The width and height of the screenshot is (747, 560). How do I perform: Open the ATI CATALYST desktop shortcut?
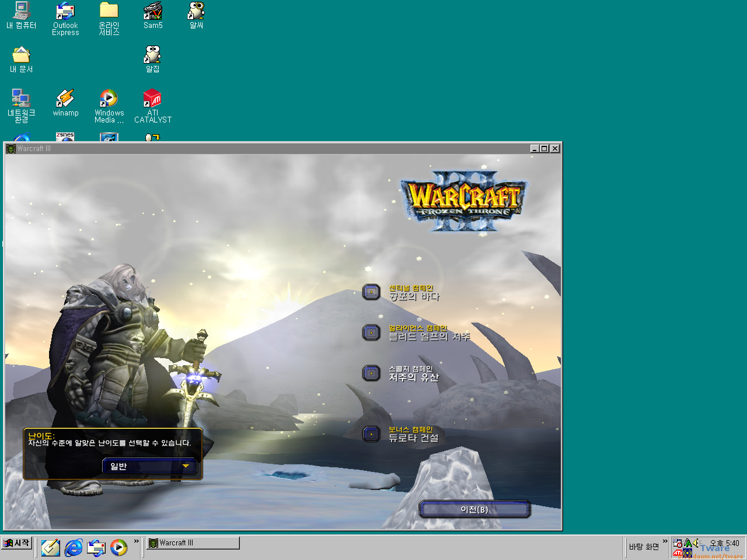click(153, 106)
